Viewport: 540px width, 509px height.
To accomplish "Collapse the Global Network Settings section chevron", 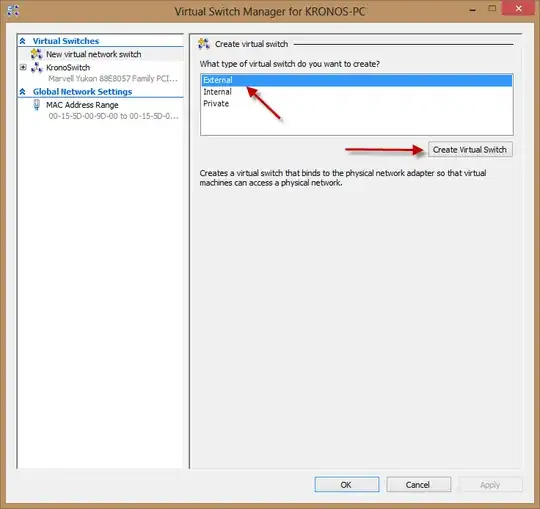I will click(22, 92).
